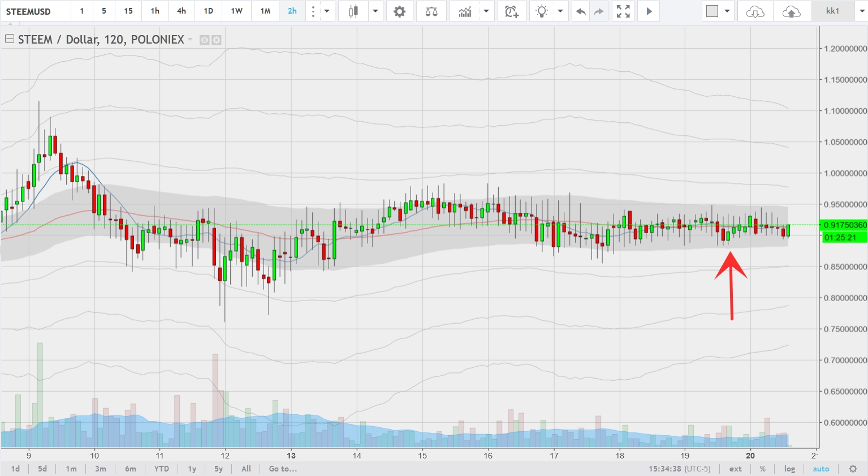
Task: Open the three-dot interval options menu
Action: coord(313,11)
